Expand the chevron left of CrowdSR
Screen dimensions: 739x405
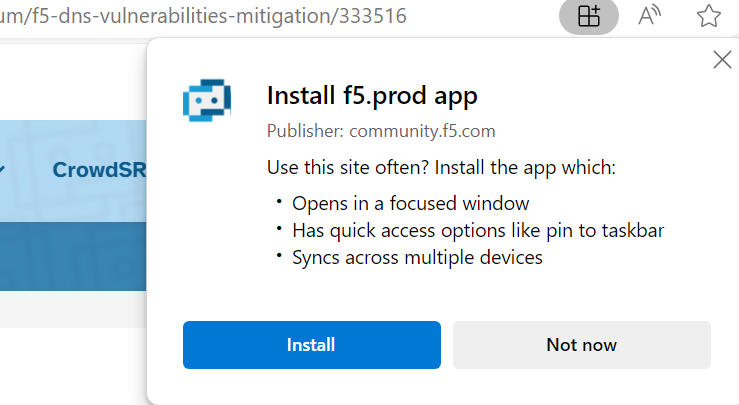click(3, 170)
